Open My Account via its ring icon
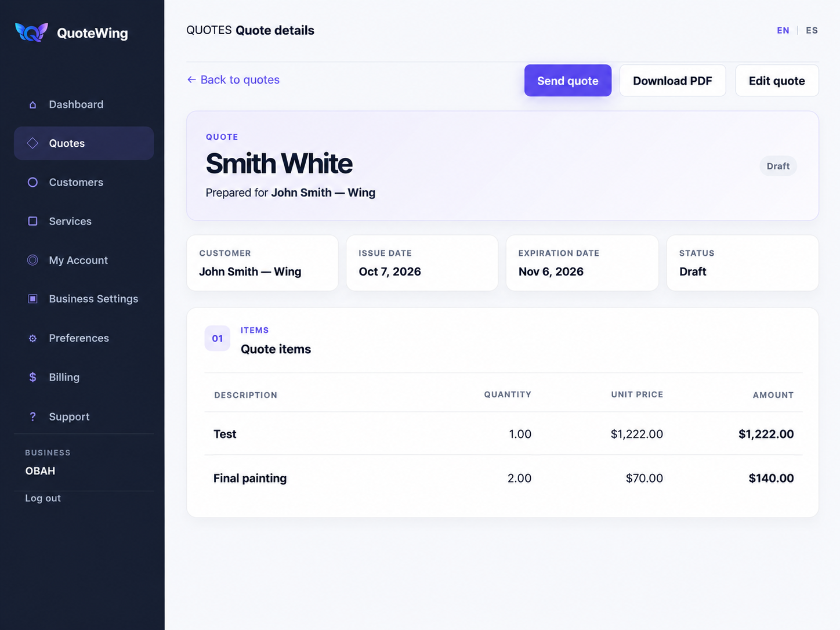This screenshot has height=630, width=840. point(32,260)
